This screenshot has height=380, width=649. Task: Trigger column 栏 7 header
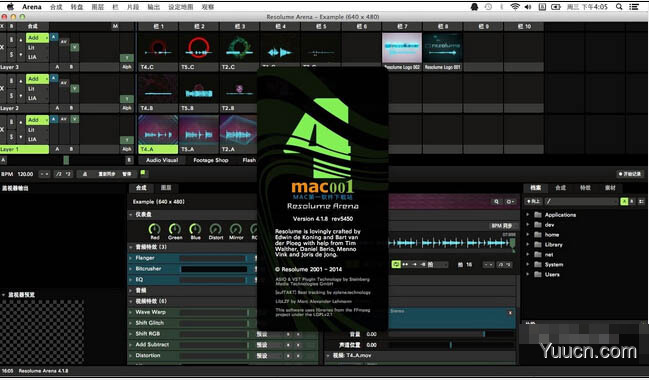[402, 26]
